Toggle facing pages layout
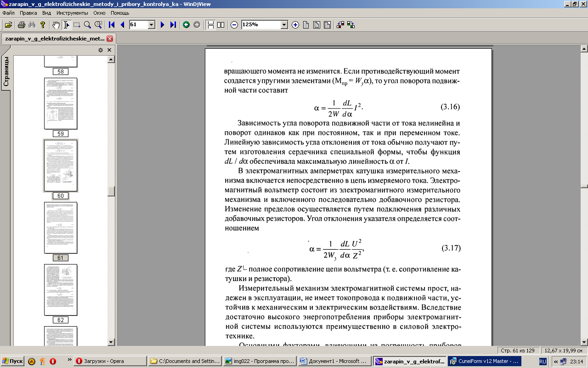 [x=221, y=25]
